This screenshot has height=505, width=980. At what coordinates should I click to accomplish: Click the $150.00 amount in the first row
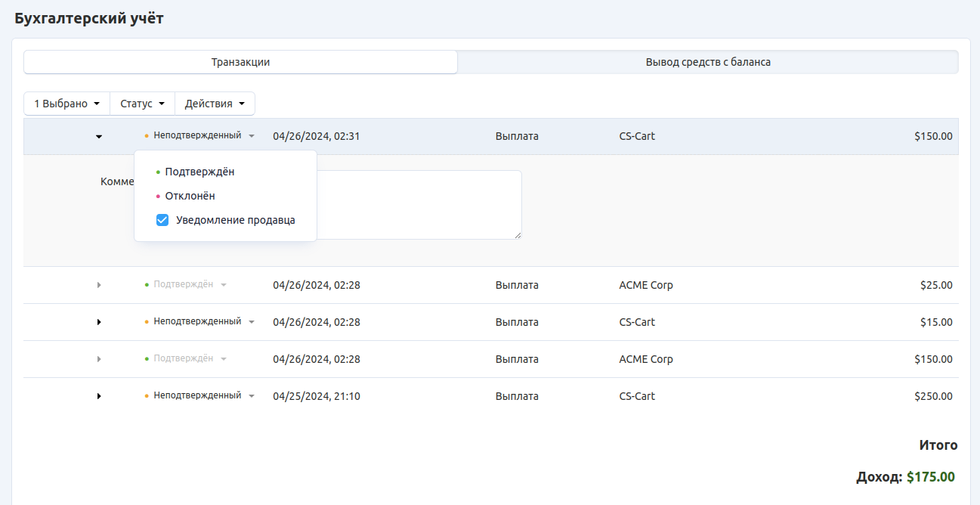coord(932,137)
